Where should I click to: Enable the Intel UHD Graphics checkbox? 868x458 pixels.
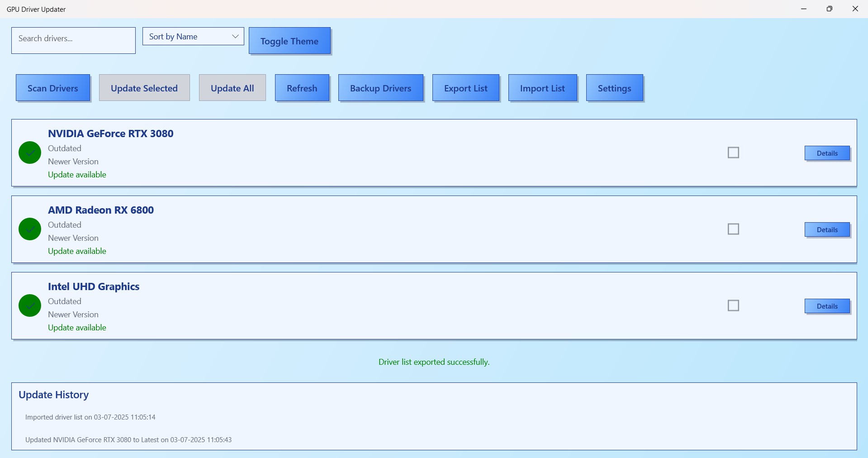point(733,305)
